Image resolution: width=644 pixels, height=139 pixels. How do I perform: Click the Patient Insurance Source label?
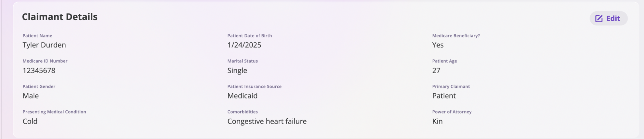255,86
